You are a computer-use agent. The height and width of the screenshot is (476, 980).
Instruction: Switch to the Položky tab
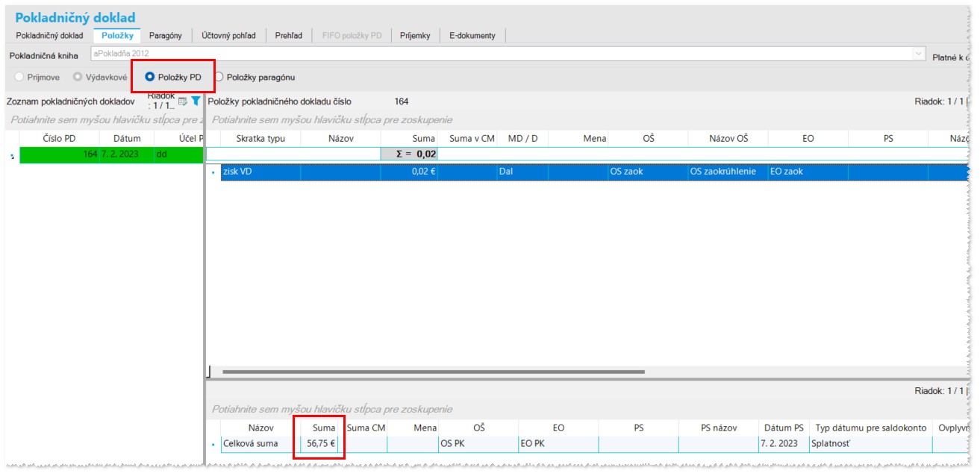tap(116, 35)
